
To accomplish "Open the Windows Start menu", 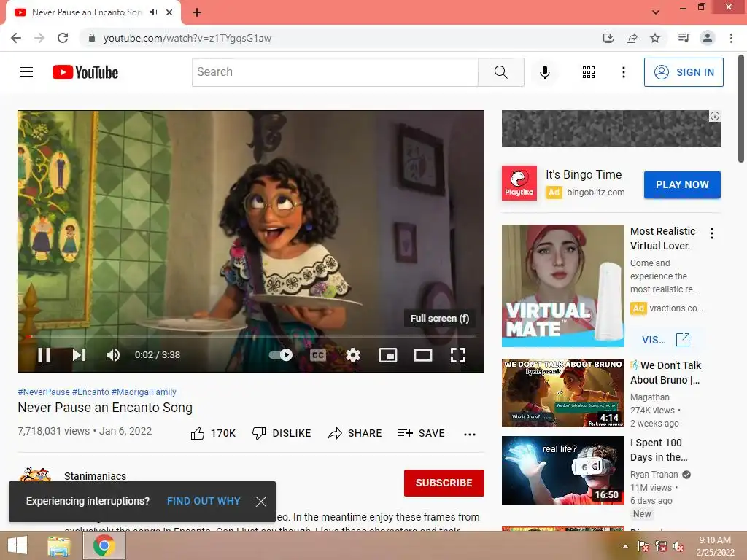I will tap(18, 545).
